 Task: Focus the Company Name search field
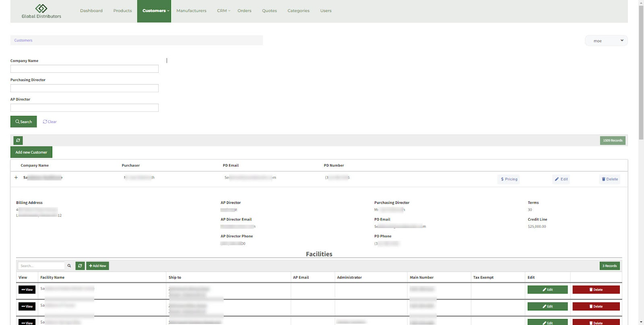85,69
